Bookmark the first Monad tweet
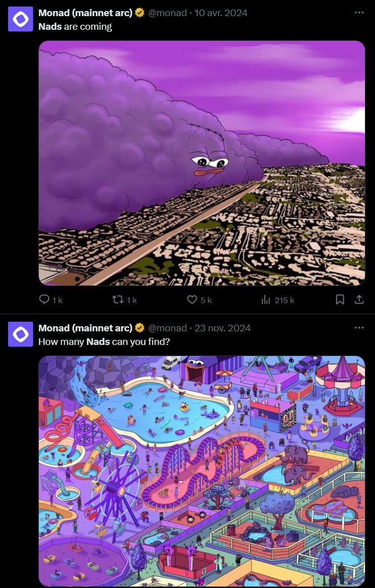 (x=340, y=299)
